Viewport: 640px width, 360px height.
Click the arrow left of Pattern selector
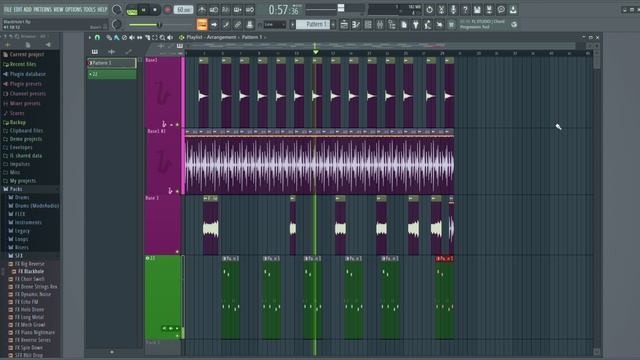click(292, 24)
